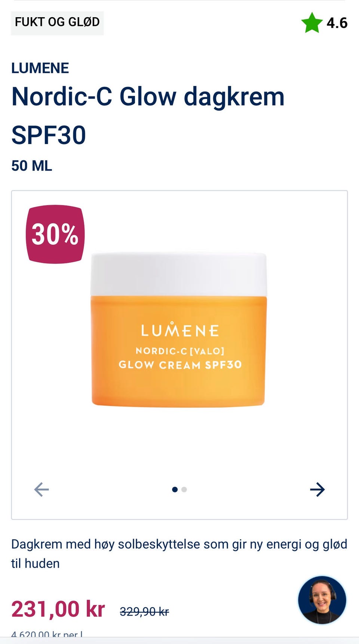Open the customer service chat avatar
The width and height of the screenshot is (359, 644).
coord(322,600)
